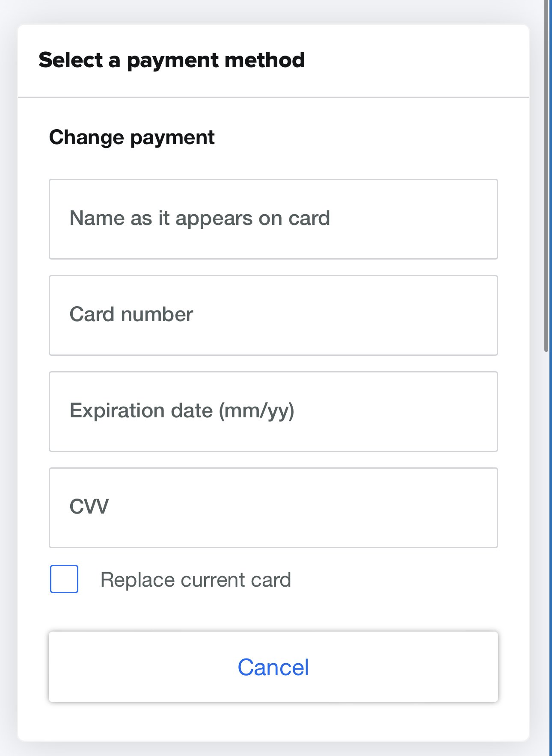Image resolution: width=552 pixels, height=756 pixels.
Task: Click the Replace current card label text
Action: [x=195, y=579]
